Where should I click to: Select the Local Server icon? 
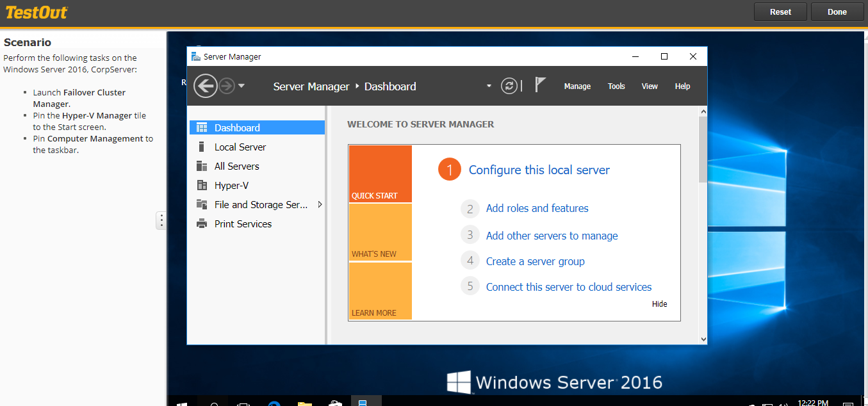coord(202,147)
